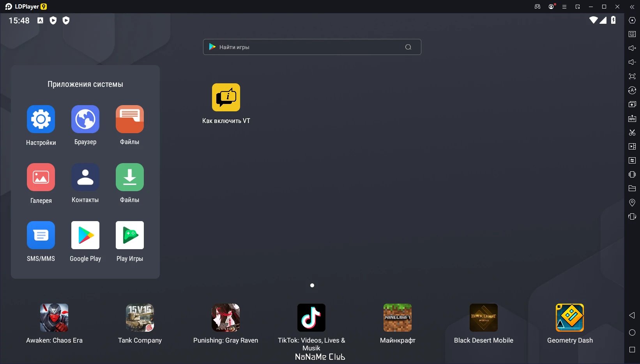The width and height of the screenshot is (640, 364).
Task: Open multi-instance manager in sidebar
Action: pyautogui.click(x=632, y=104)
